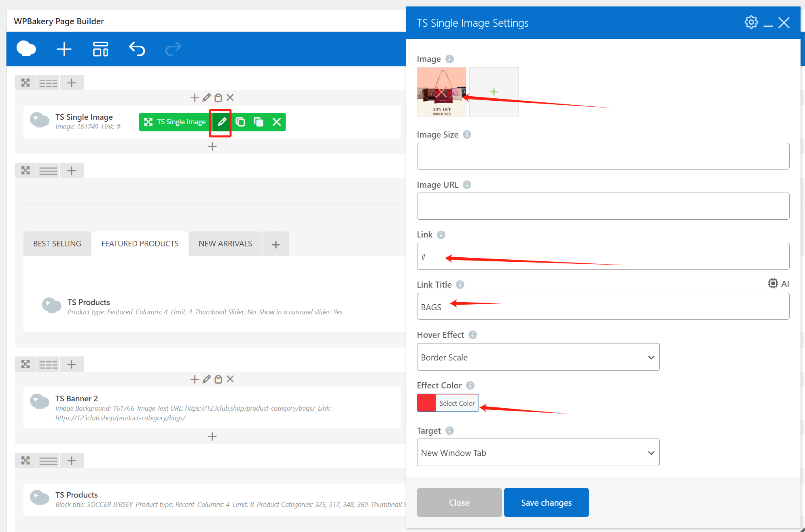Open the Image Size info tooltip
Screen dimensions: 805x532
[x=467, y=134]
